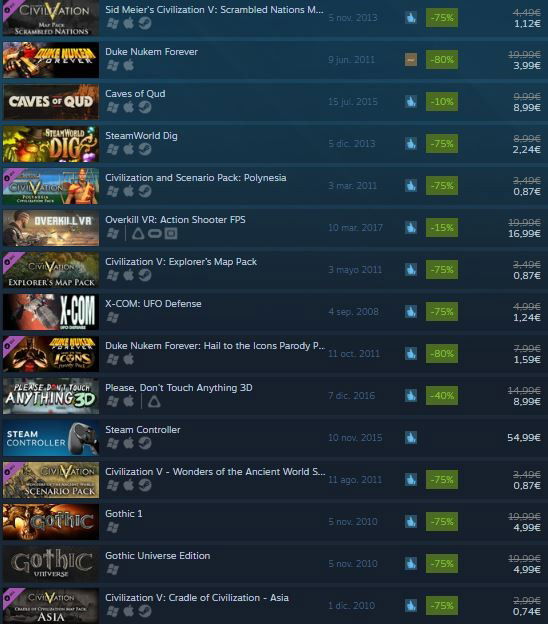Click the VR headset icon under Please, Don't Touch Anything 3D

[154, 402]
